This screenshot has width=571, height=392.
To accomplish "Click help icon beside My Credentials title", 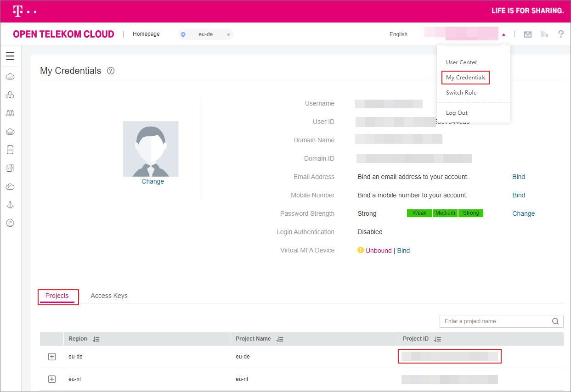I will 111,71.
